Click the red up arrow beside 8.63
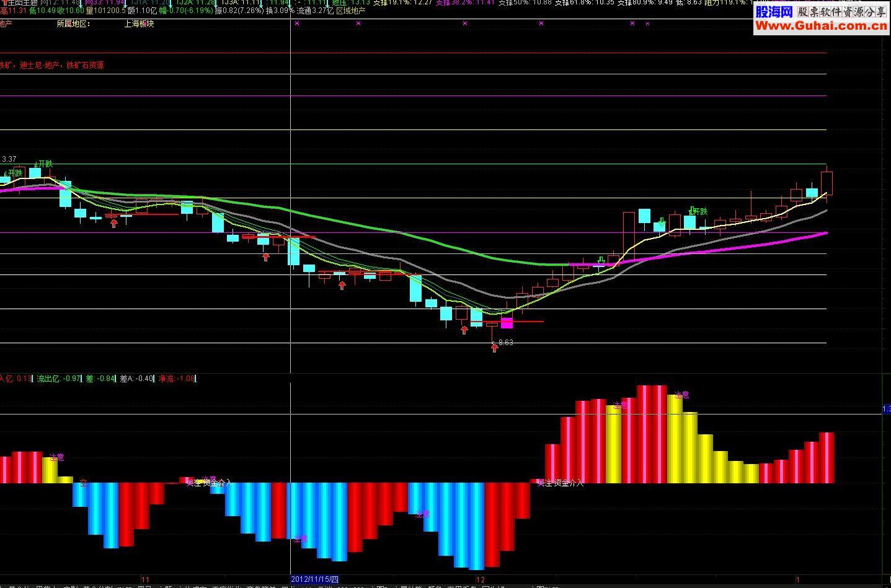 (x=494, y=348)
